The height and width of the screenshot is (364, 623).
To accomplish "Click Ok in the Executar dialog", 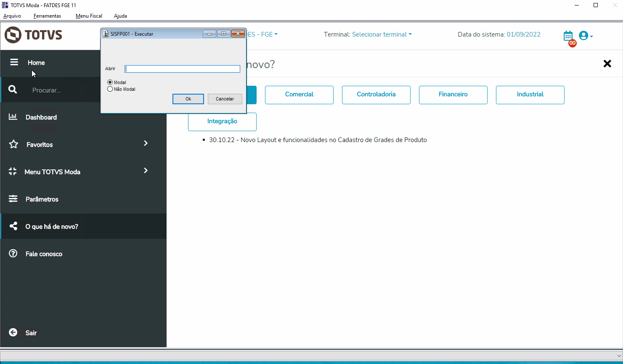I will tap(188, 99).
